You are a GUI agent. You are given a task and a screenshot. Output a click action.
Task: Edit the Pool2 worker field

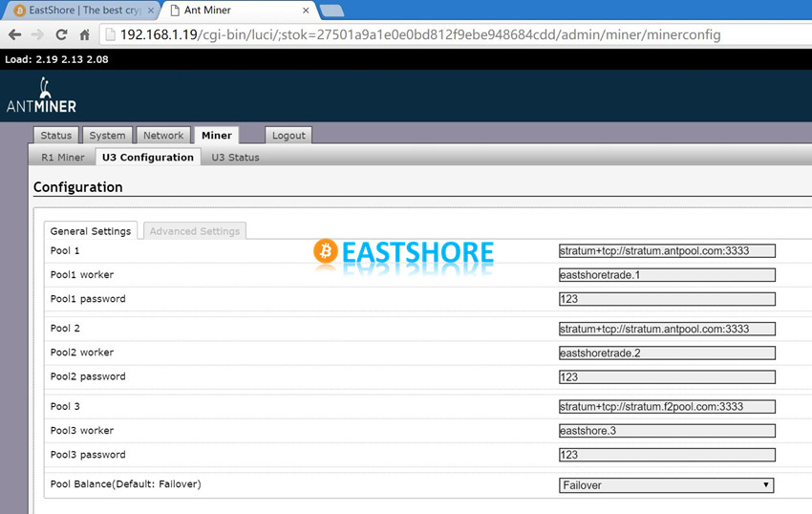pyautogui.click(x=667, y=353)
